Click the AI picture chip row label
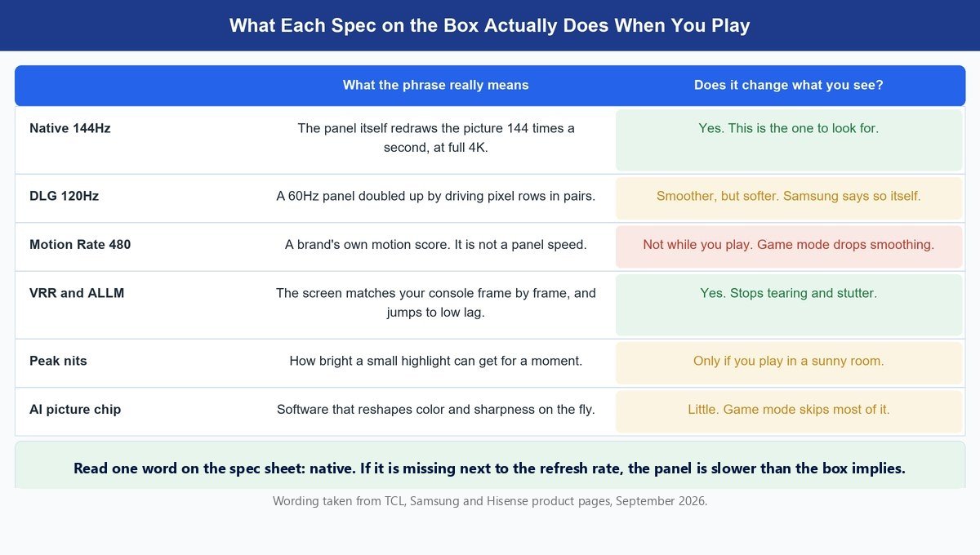 [x=75, y=410]
